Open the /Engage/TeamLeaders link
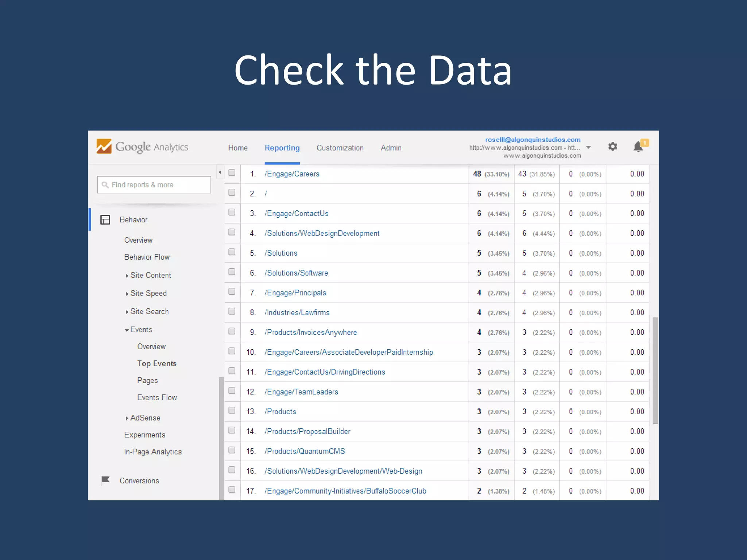Screen dimensions: 747x560 pyautogui.click(x=301, y=392)
